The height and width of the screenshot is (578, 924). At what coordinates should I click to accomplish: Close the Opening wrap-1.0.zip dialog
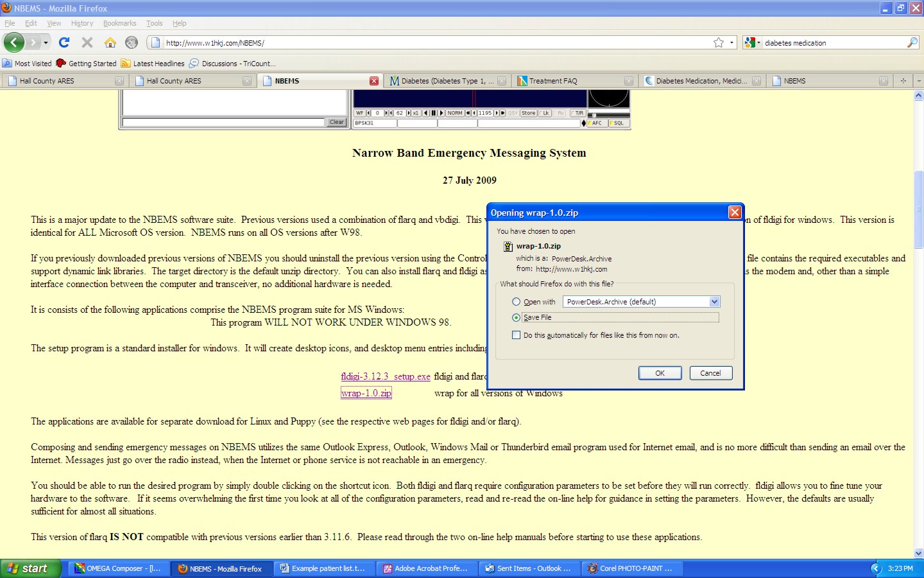point(735,213)
